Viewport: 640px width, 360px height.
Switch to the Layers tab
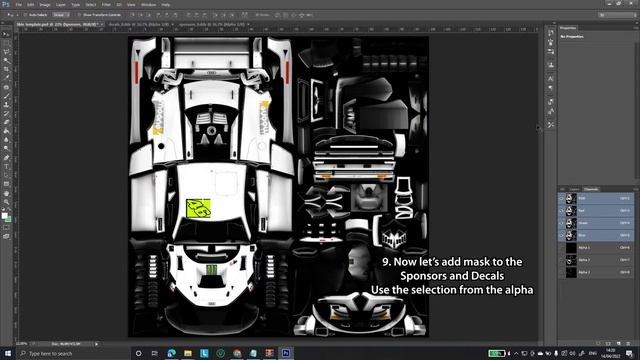(574, 189)
